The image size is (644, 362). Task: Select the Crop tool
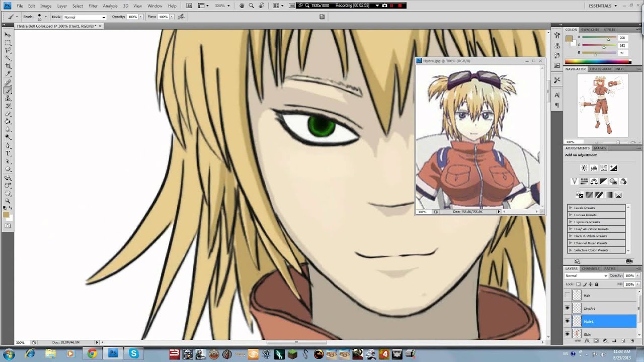pyautogui.click(x=8, y=65)
